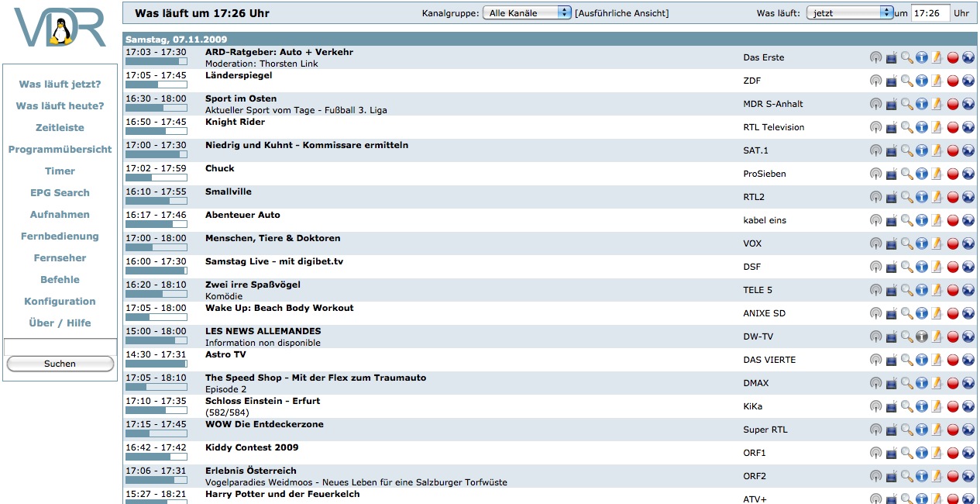Record Astro TV with the red button
The width and height of the screenshot is (980, 504).
click(x=953, y=360)
